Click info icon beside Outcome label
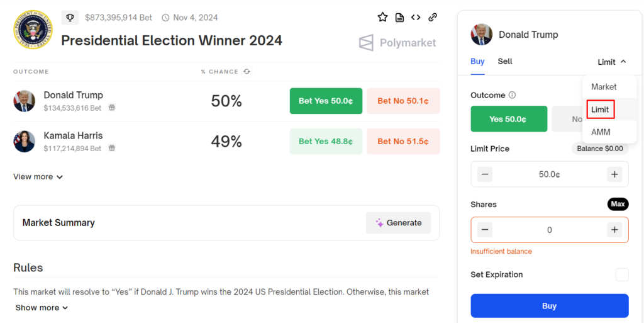The image size is (644, 323). 512,95
